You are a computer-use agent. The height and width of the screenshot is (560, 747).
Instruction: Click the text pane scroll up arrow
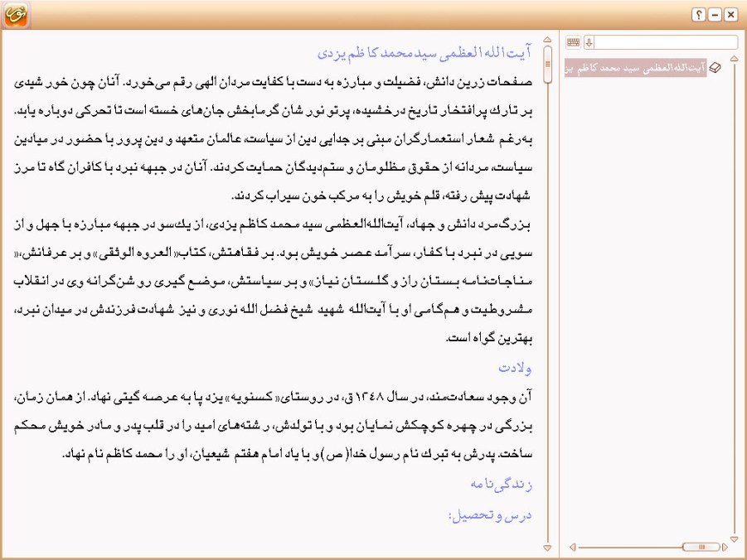(547, 40)
